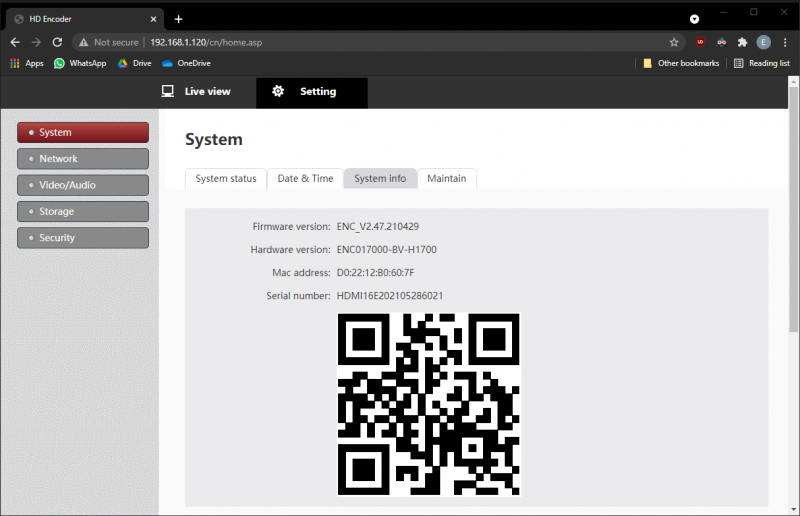Viewport: 800px width, 516px height.
Task: Open the Chrome three-dot menu
Action: tap(785, 42)
